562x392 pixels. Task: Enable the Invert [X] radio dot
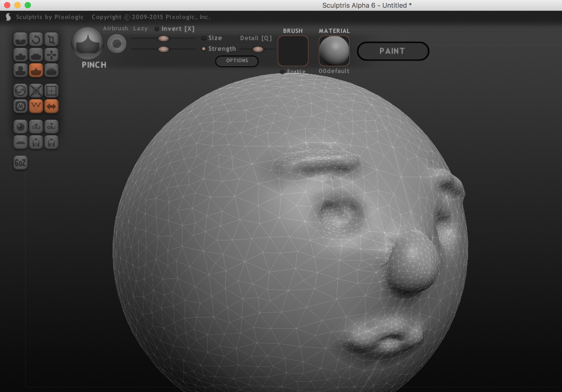pos(157,29)
